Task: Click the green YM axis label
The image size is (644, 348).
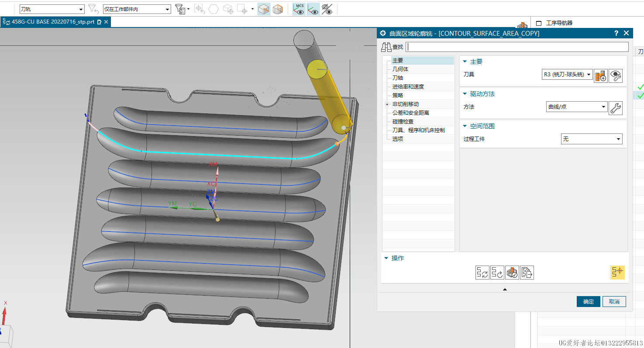Action: coord(172,204)
